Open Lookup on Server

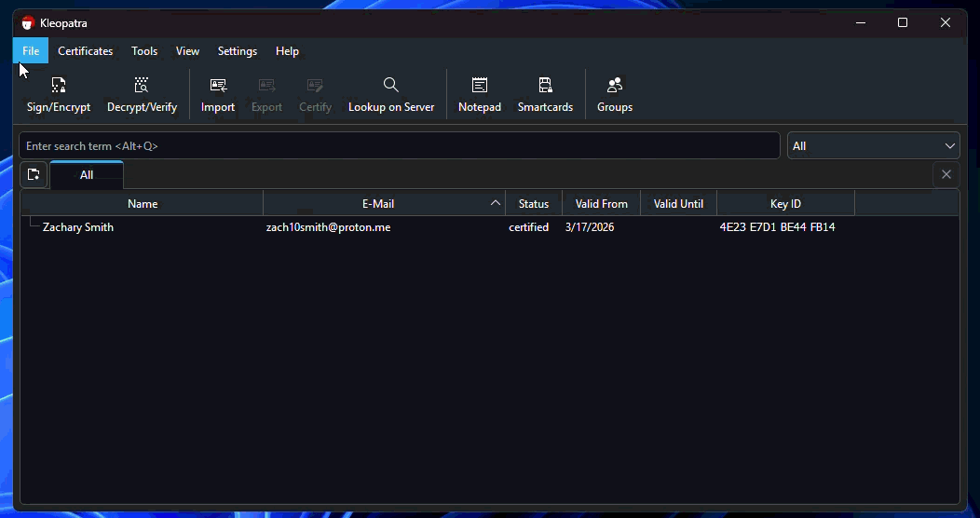point(391,95)
